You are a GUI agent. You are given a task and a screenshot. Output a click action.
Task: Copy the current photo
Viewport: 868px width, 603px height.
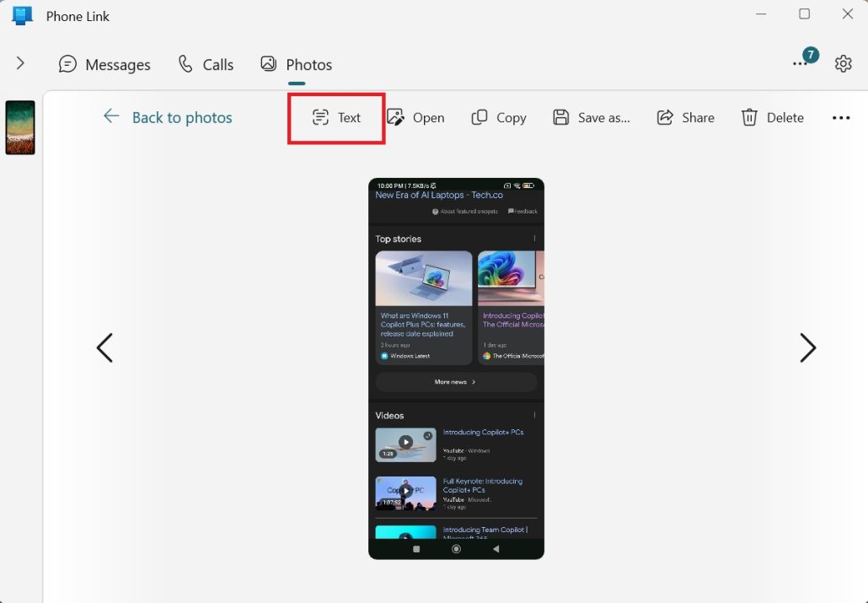(499, 117)
